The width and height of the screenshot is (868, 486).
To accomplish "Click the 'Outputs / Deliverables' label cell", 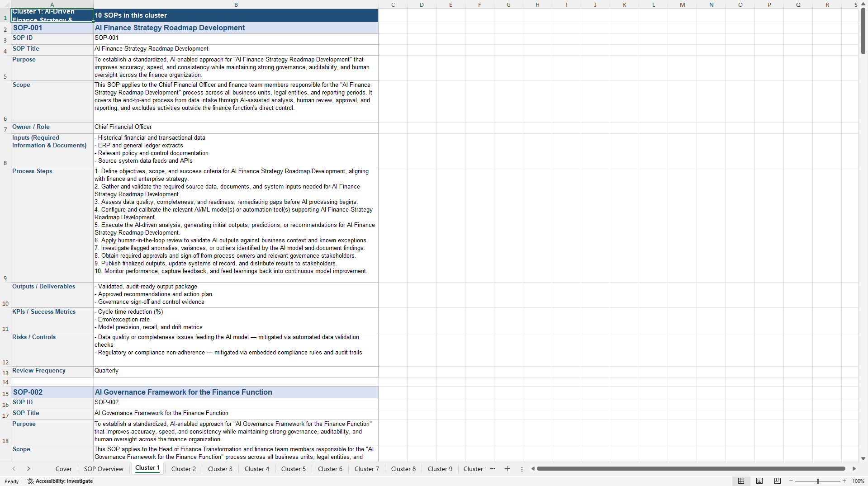I will (52, 295).
